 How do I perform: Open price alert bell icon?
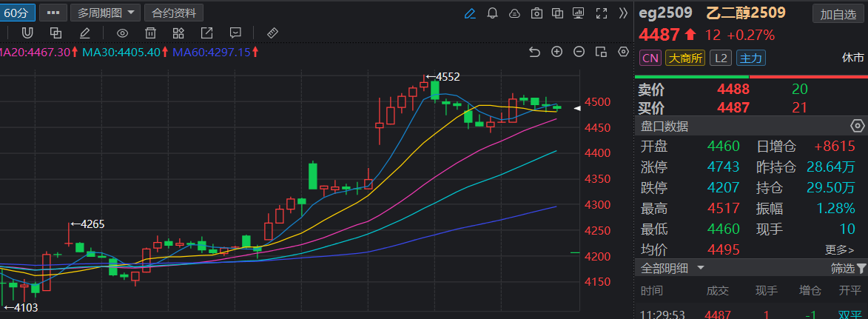click(492, 13)
